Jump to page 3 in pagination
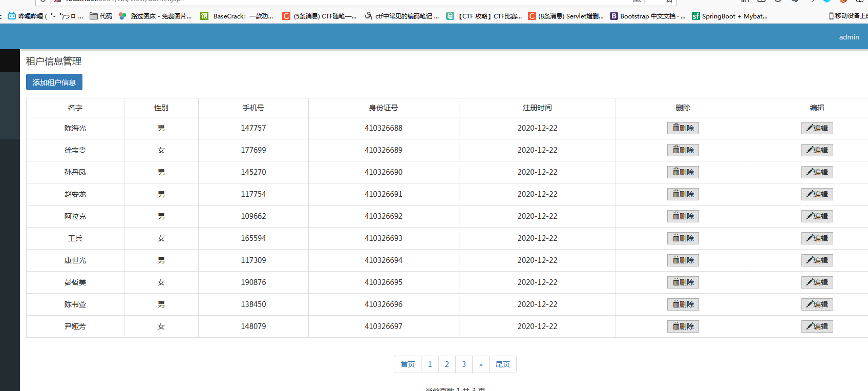 click(463, 364)
